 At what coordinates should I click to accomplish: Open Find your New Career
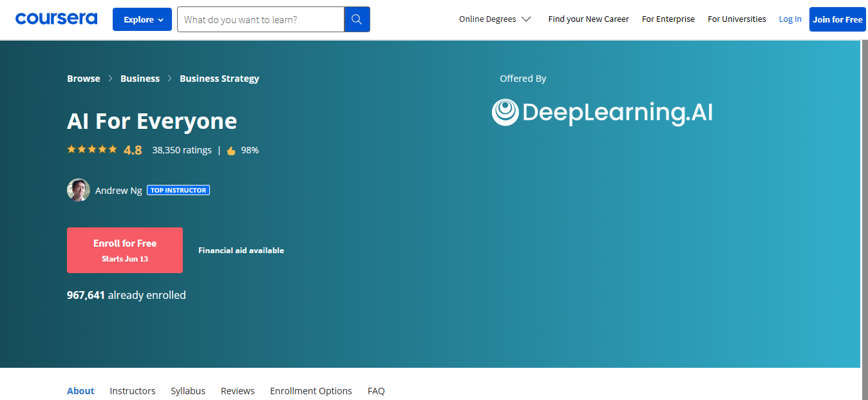pos(589,19)
